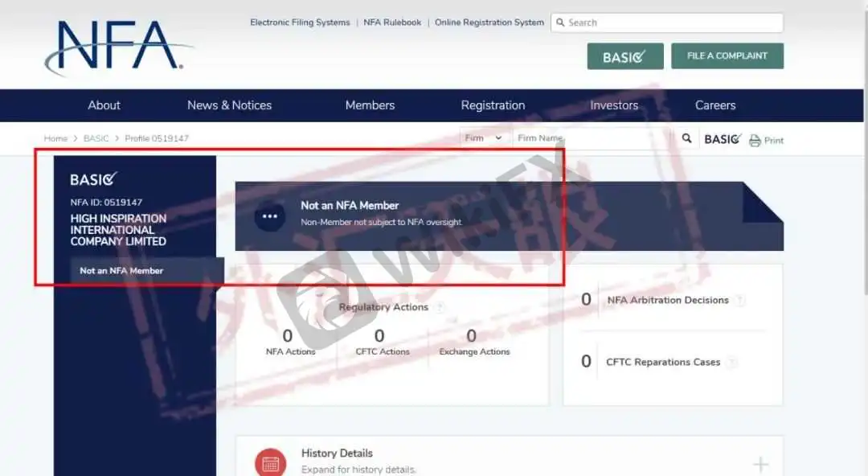
Task: Click the NFA Arbitration Decisions label
Action: pos(668,301)
